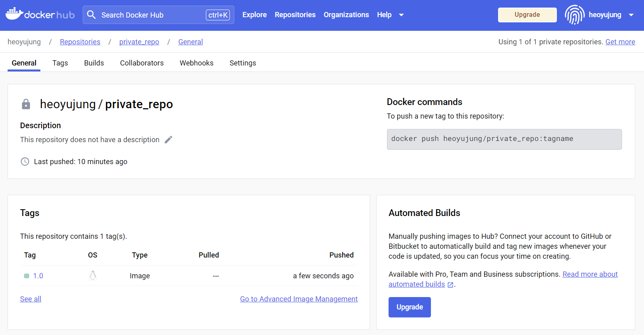
Task: Click the Pulled column header
Action: click(209, 255)
